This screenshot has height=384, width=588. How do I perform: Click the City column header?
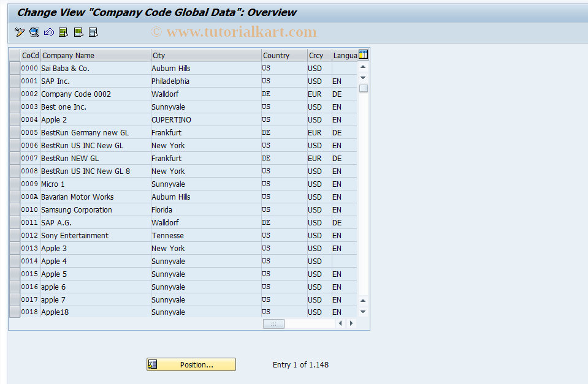pos(206,56)
